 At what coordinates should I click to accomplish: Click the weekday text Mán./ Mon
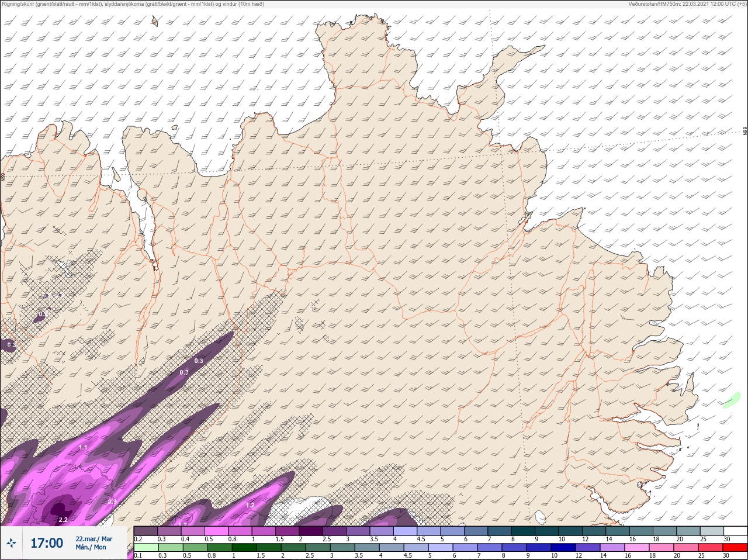click(x=91, y=548)
